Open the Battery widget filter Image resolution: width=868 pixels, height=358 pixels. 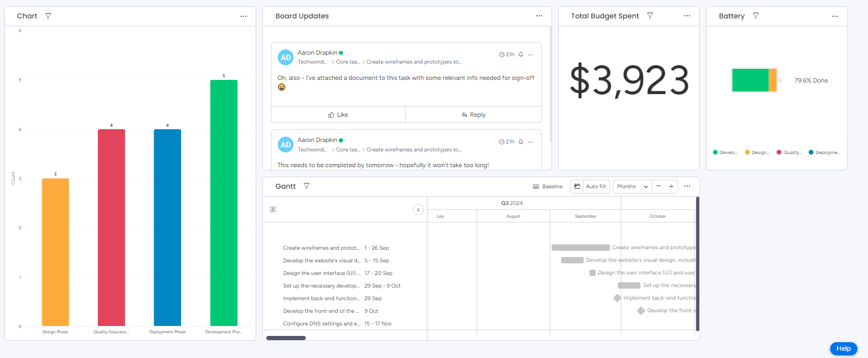click(x=756, y=16)
